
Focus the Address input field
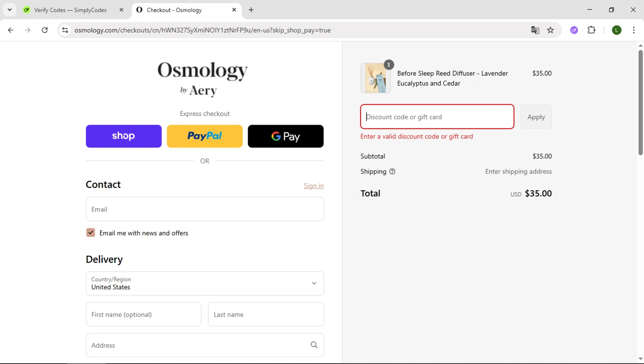pos(205,345)
